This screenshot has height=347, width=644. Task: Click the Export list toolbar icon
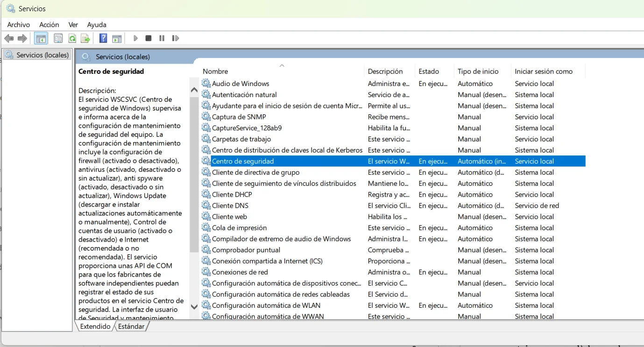85,38
